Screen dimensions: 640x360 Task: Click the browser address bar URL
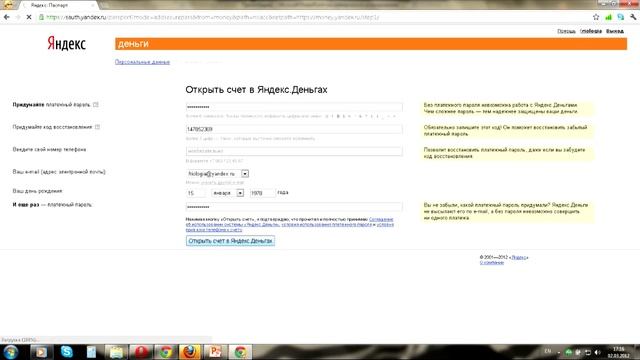point(212,17)
